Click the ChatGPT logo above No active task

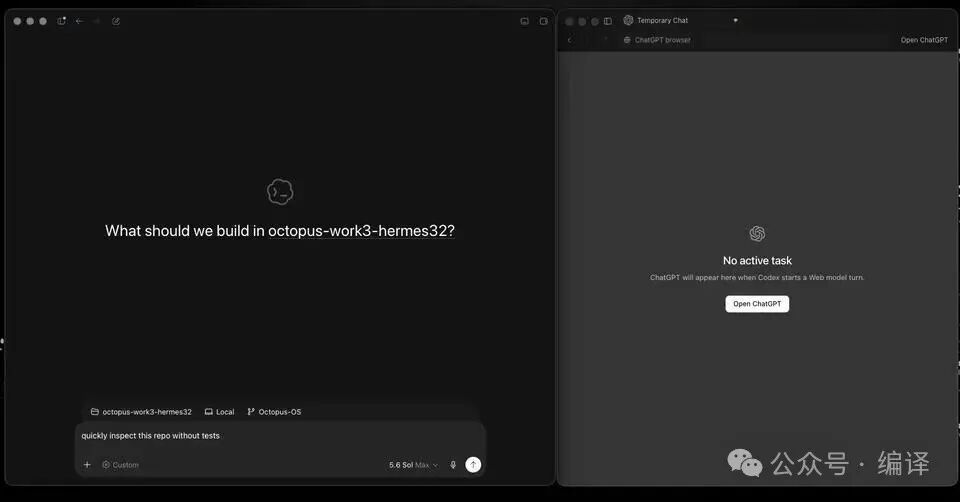757,233
